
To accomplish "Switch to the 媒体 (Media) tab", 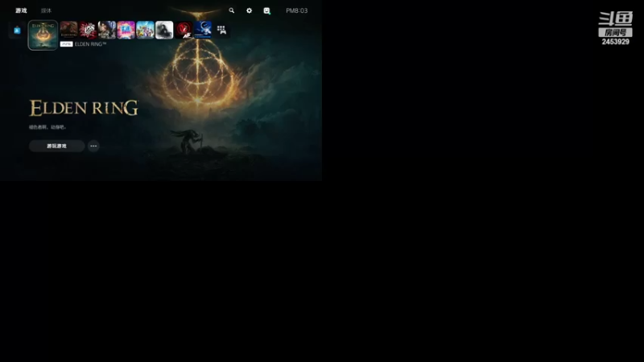I will (46, 10).
